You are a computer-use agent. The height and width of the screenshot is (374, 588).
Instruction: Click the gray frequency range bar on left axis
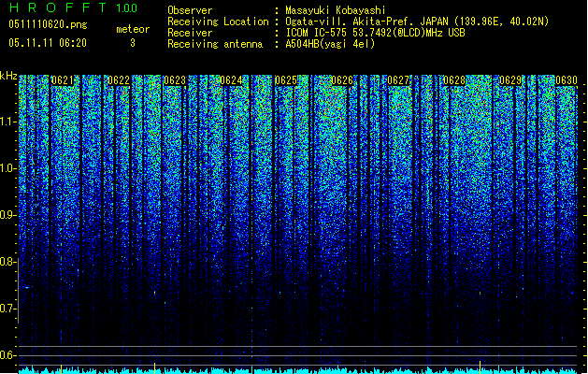pyautogui.click(x=18, y=291)
